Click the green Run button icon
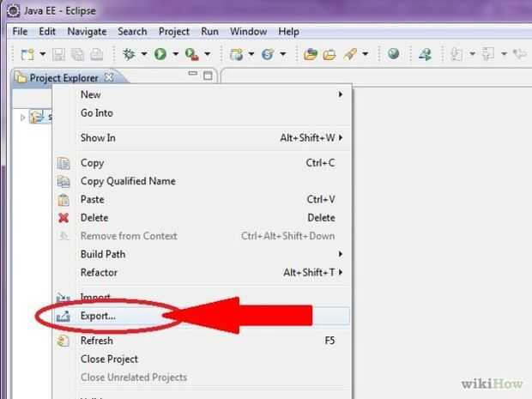Viewport: 532px width, 399px height. [x=160, y=54]
